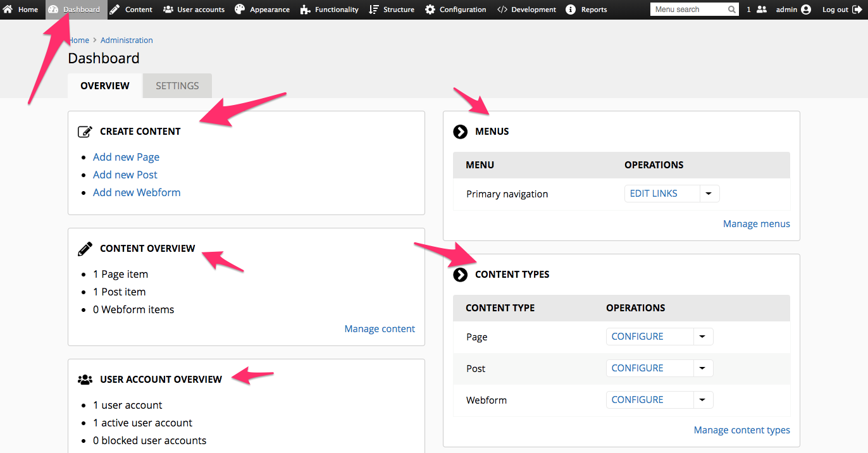
Task: Click the User Account Overview people icon
Action: coord(85,380)
